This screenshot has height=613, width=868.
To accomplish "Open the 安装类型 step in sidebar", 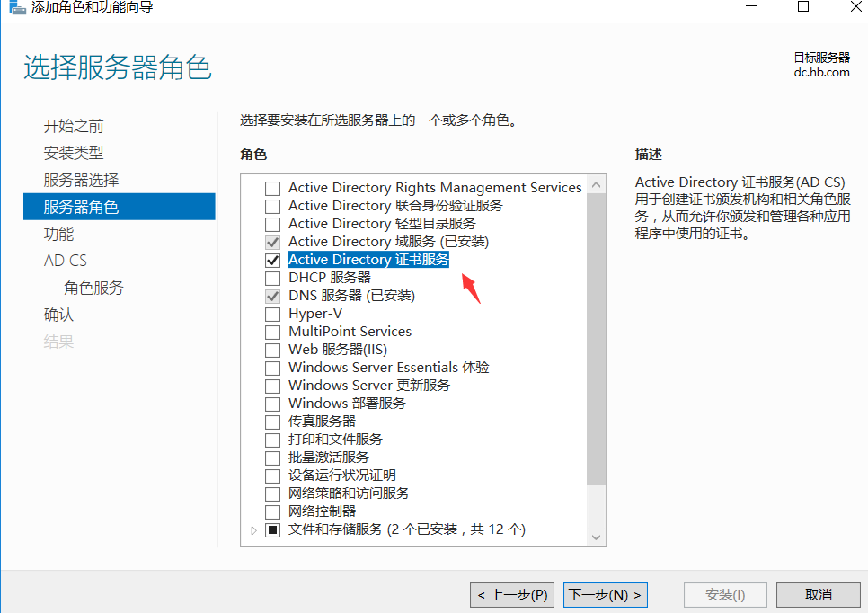I will point(74,153).
